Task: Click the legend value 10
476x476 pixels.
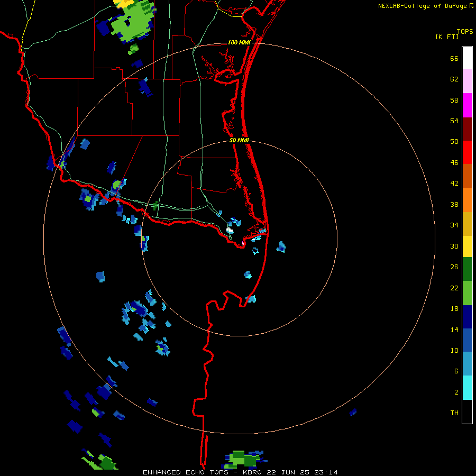Action: [x=454, y=350]
